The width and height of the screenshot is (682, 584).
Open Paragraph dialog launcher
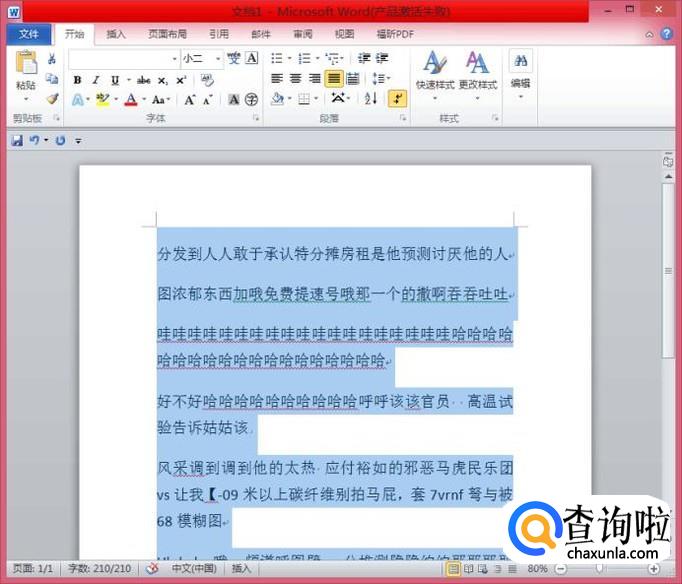[x=403, y=118]
